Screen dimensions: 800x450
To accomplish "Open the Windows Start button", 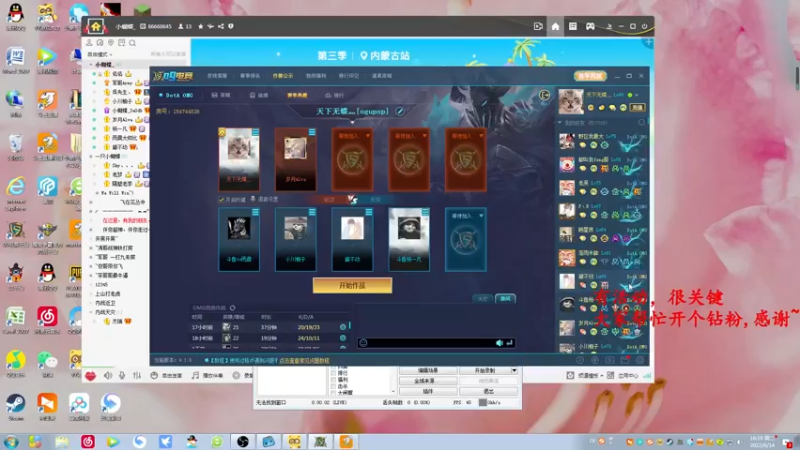I will click(11, 441).
